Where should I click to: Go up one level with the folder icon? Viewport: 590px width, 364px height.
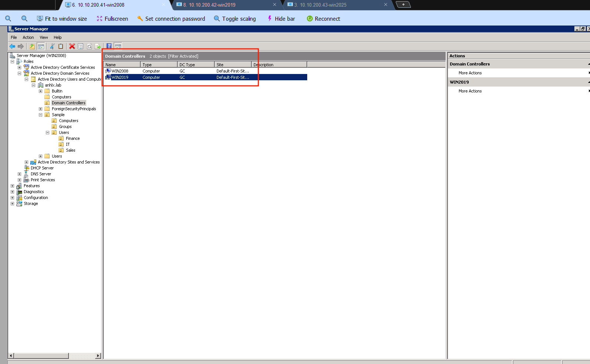click(32, 46)
